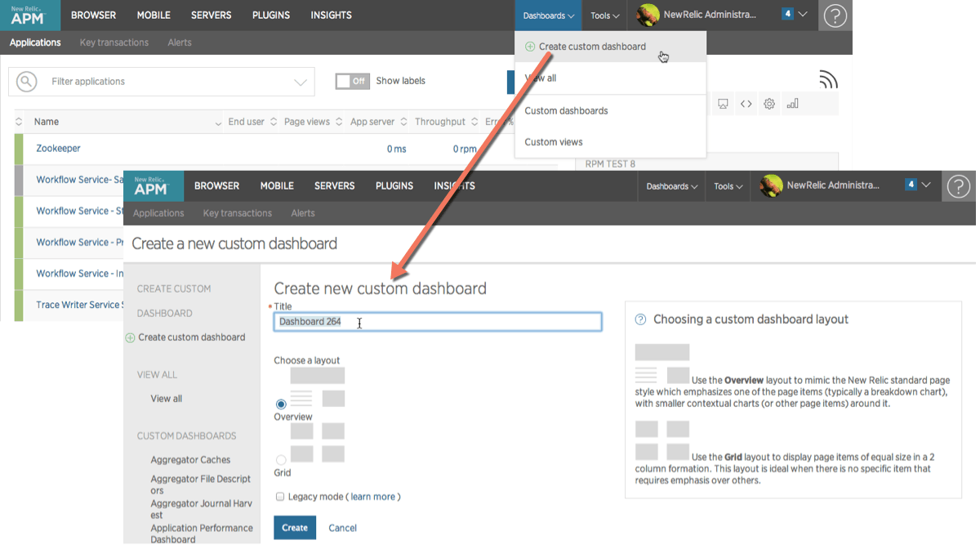The height and width of the screenshot is (558, 980).
Task: Click the sort chevron next to the App server column
Action: (403, 123)
